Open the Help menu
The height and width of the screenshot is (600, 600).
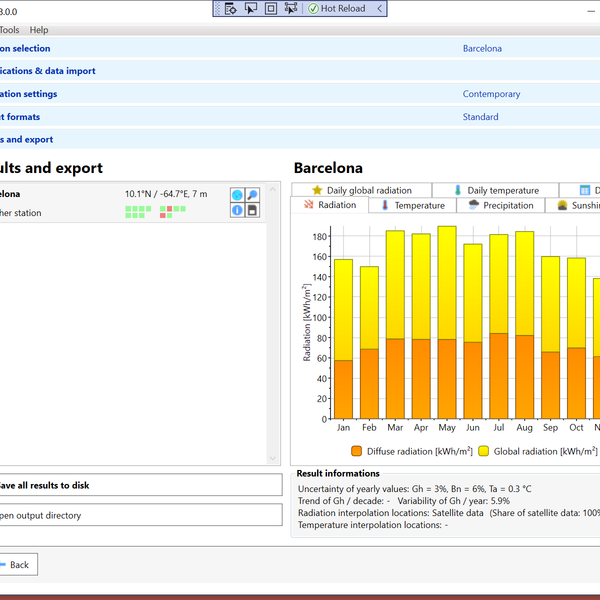pos(38,30)
